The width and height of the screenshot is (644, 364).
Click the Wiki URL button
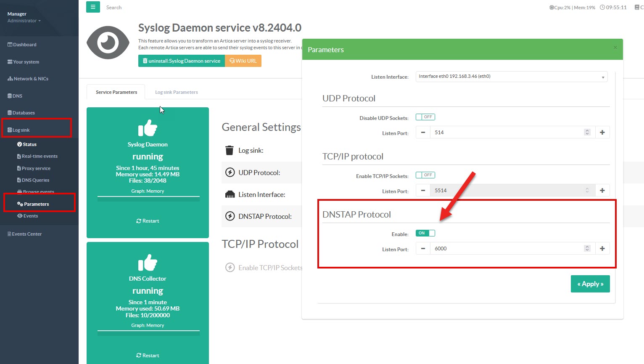[243, 61]
